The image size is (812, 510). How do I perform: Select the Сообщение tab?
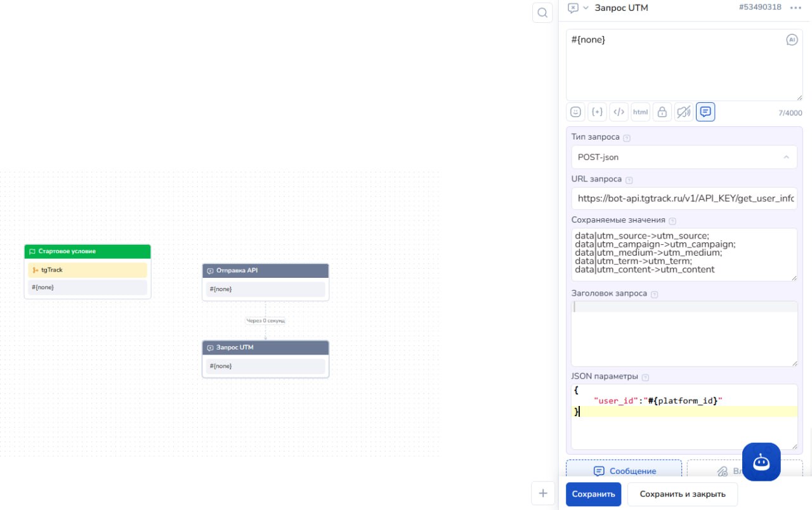tap(624, 471)
